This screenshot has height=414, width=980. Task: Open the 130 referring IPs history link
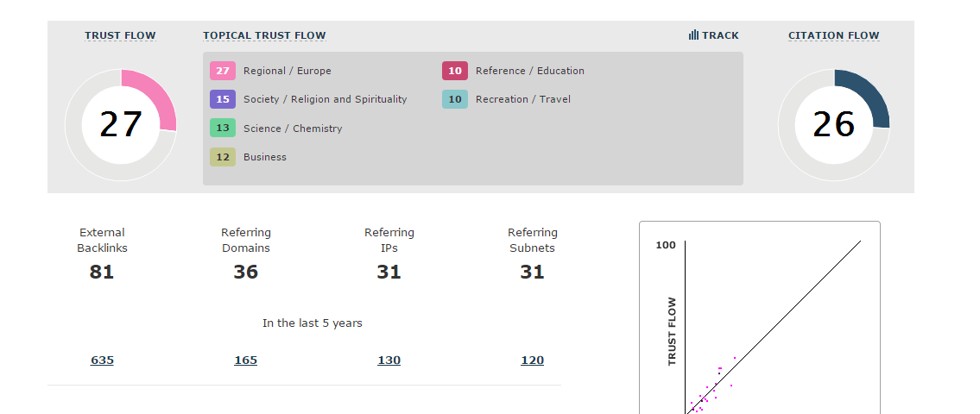tap(389, 361)
